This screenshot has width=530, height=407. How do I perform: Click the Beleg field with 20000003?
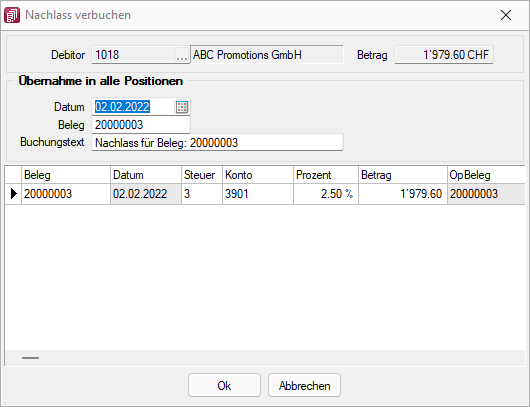pyautogui.click(x=141, y=125)
